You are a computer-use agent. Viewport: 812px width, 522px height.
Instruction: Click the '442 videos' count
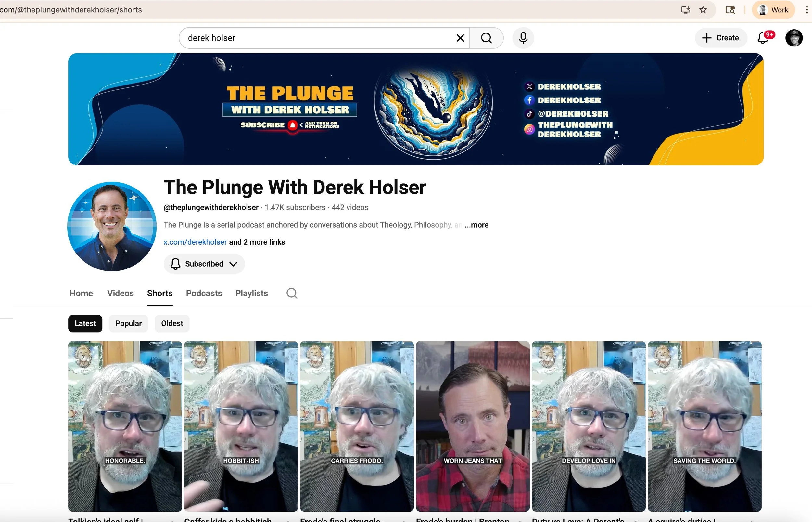coord(350,207)
